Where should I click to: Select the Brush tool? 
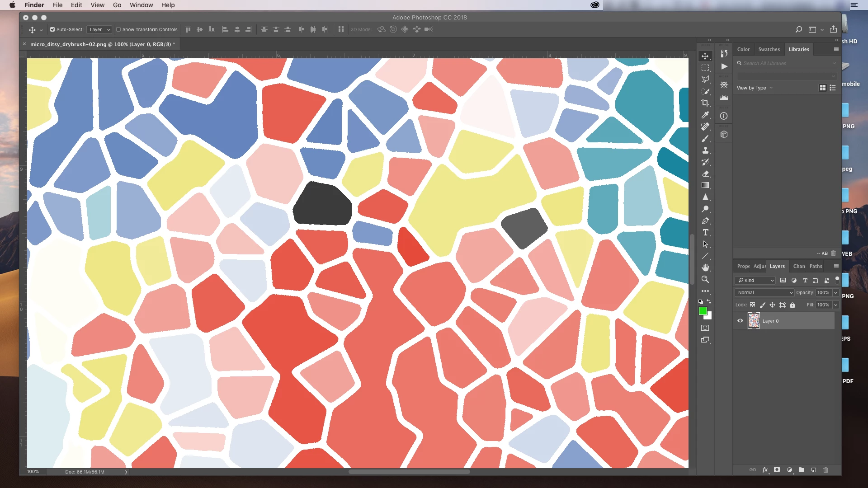(x=705, y=138)
